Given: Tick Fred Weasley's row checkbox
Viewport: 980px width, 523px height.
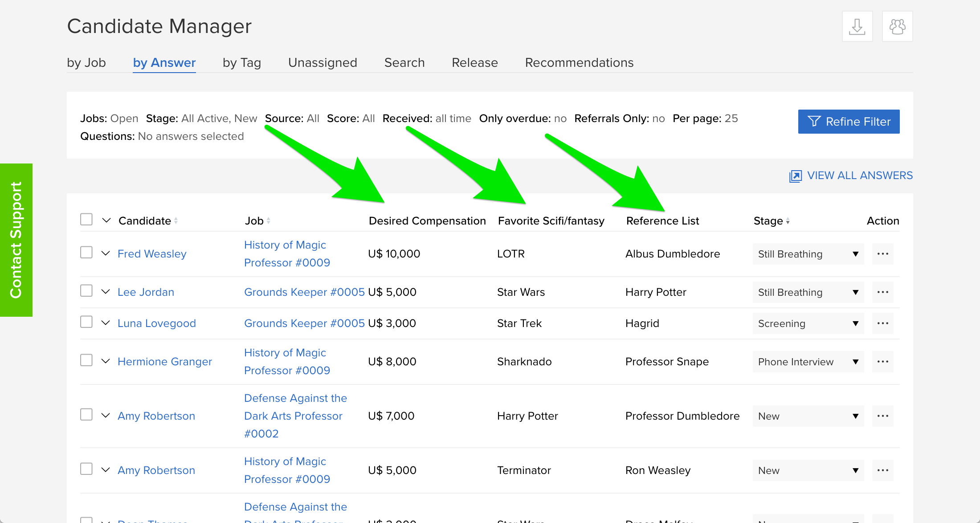Looking at the screenshot, I should click(x=86, y=253).
